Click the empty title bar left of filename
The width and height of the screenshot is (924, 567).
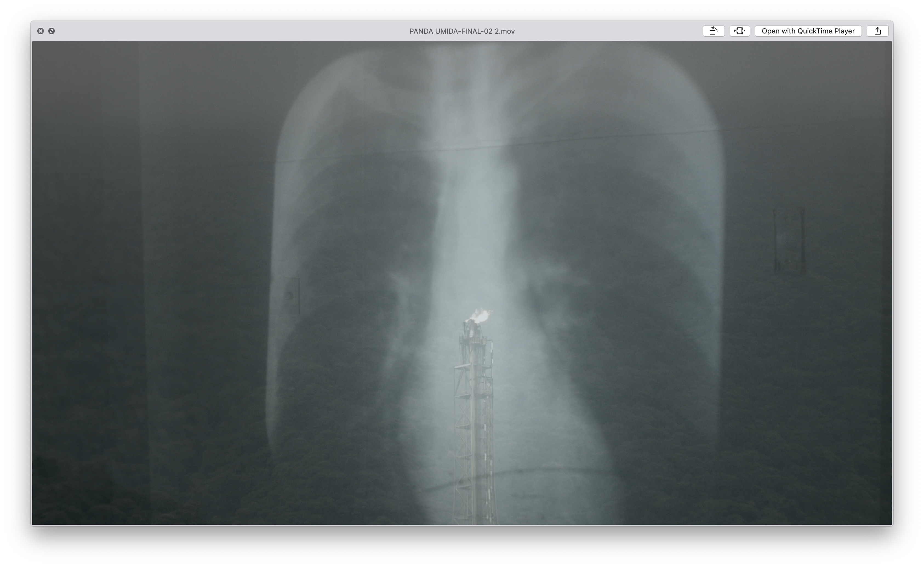pyautogui.click(x=225, y=31)
